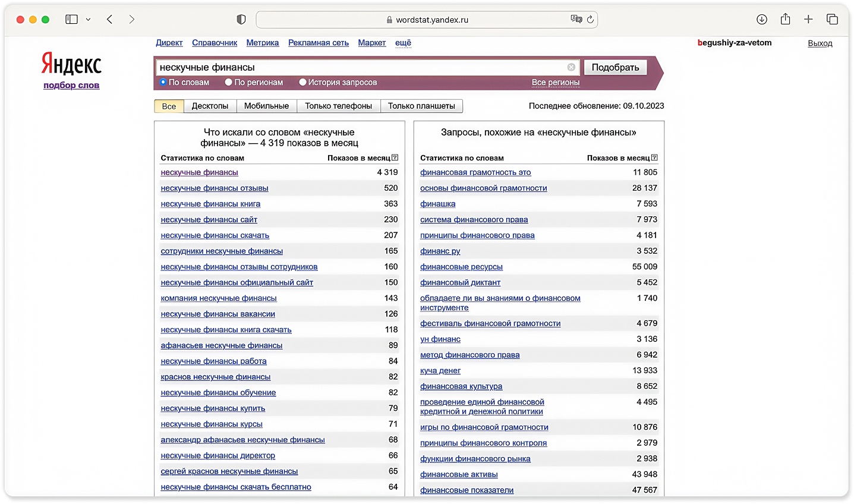Choose the 'История запросов' radio option

pos(302,83)
